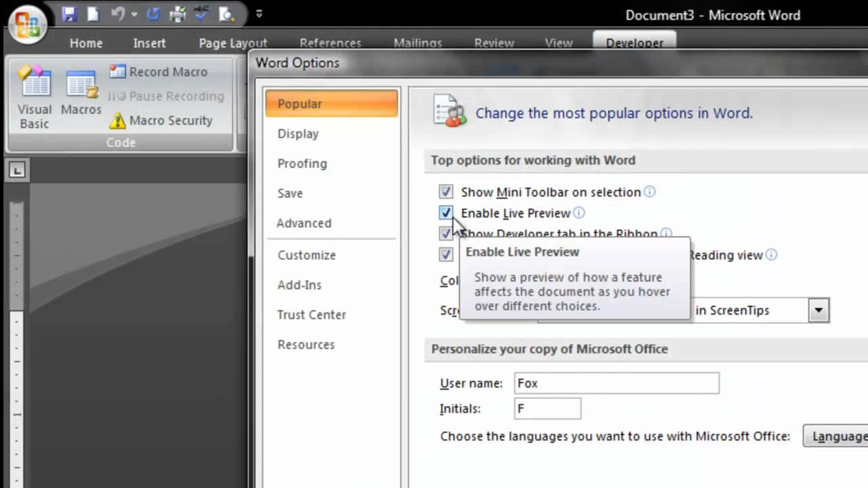Click the User name input field
This screenshot has height=488, width=868.
coord(616,383)
